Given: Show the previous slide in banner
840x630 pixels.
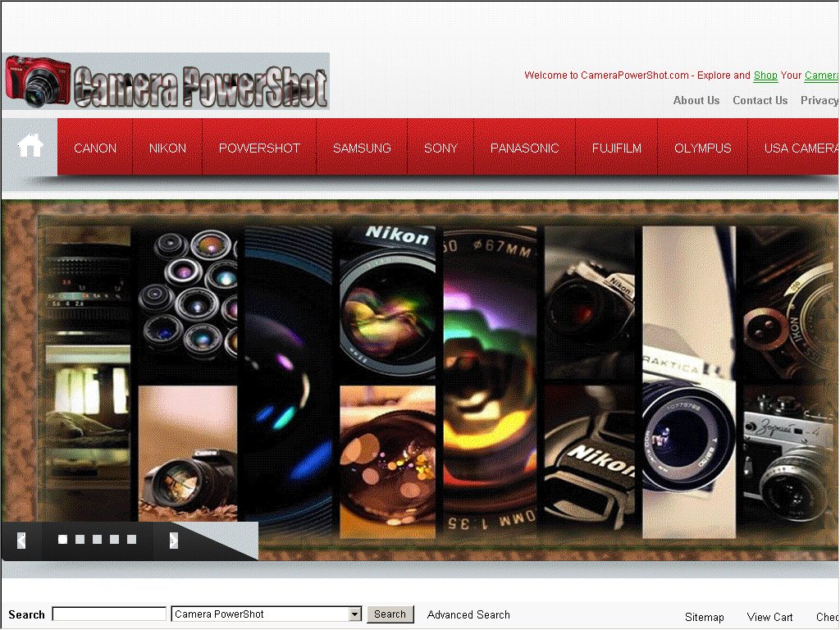Looking at the screenshot, I should (21, 541).
